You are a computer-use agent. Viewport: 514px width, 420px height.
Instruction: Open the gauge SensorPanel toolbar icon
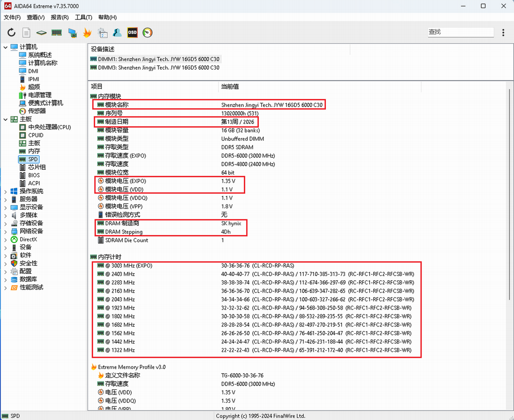point(147,32)
